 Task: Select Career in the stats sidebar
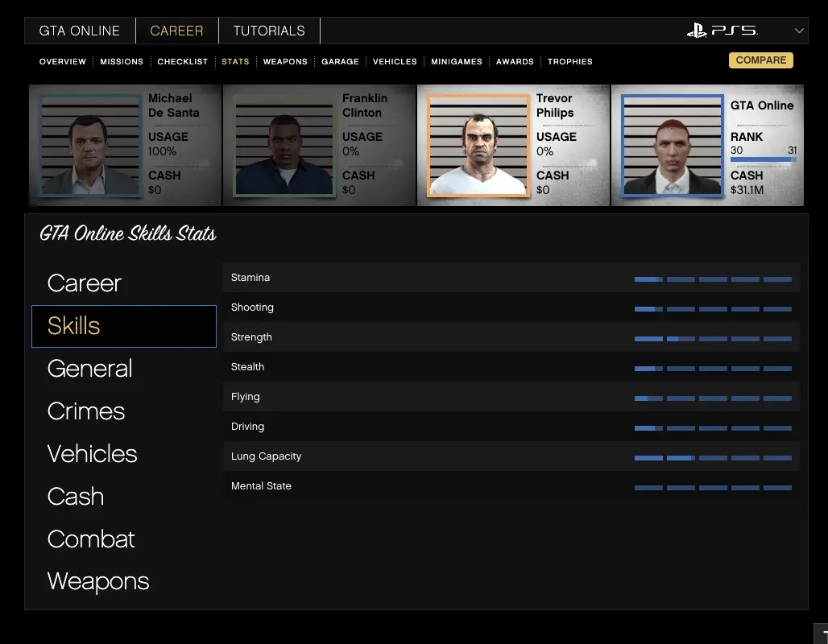point(85,283)
